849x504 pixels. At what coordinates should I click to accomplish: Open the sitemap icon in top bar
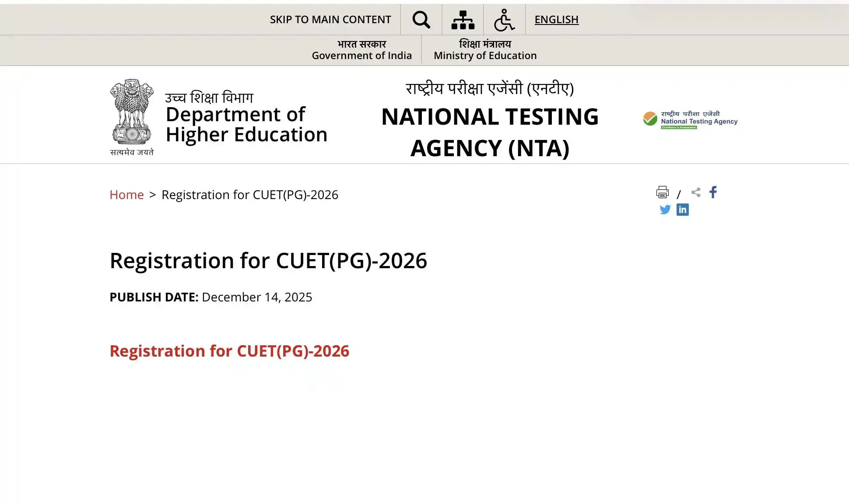pyautogui.click(x=463, y=20)
